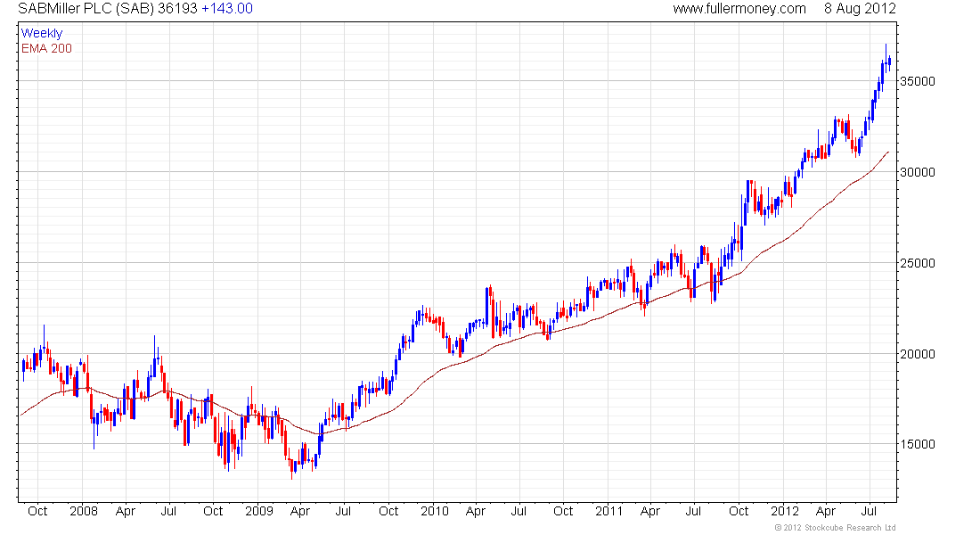Screen dimensions: 980x535
Task: Click the Stockcube Research Ltd copyright text
Action: [x=835, y=528]
